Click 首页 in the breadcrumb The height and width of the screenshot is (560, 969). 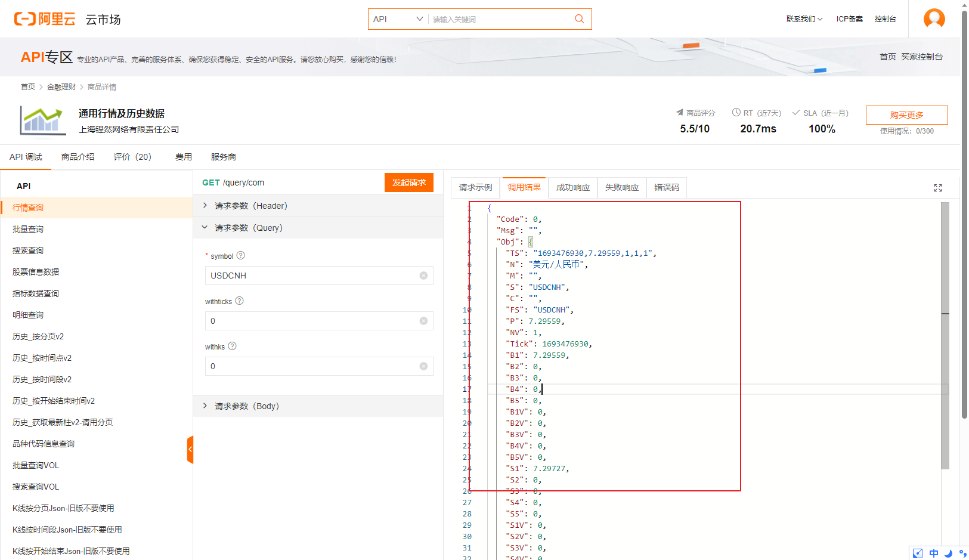28,87
